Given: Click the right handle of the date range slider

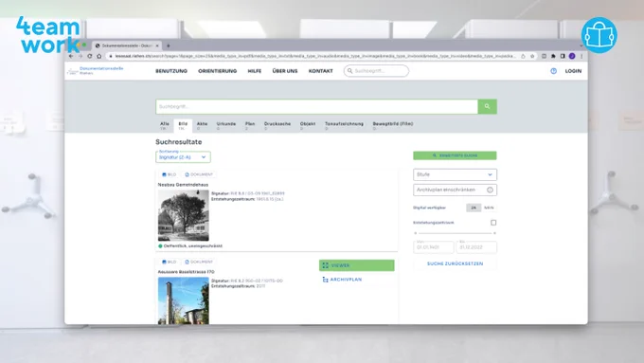Looking at the screenshot, I should (x=494, y=233).
